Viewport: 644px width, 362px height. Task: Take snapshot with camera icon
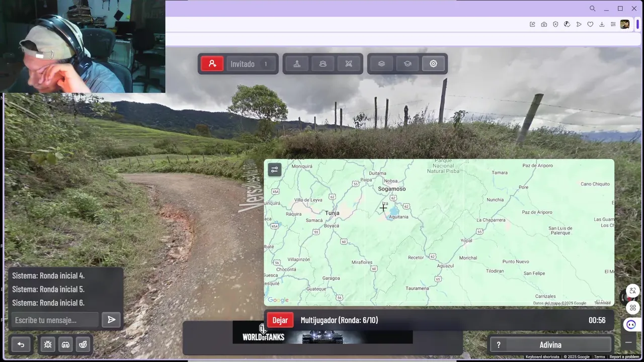point(544,24)
